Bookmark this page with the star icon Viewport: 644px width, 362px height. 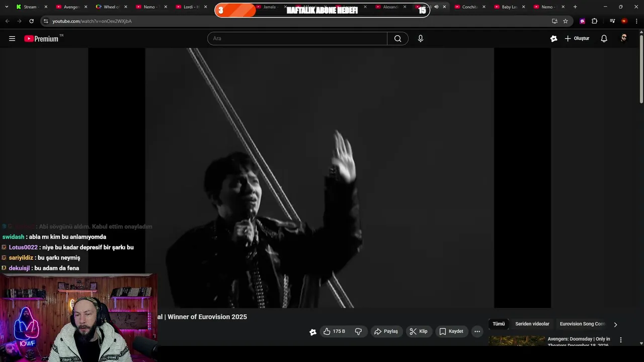pyautogui.click(x=566, y=21)
